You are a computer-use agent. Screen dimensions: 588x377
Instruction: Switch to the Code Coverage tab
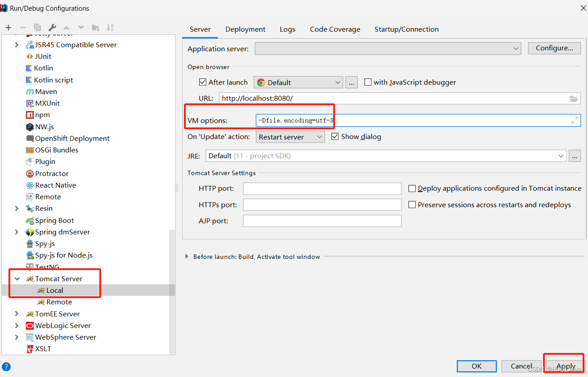point(335,29)
